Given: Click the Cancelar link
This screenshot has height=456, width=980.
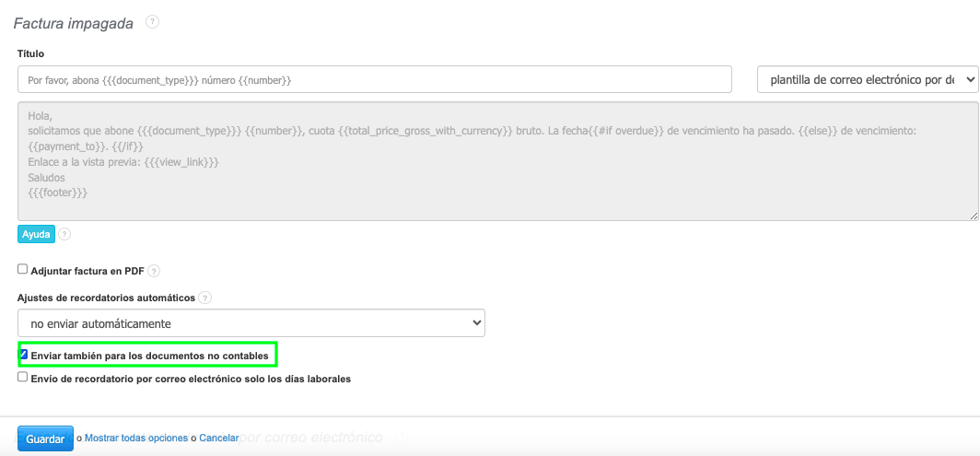Looking at the screenshot, I should click(219, 438).
